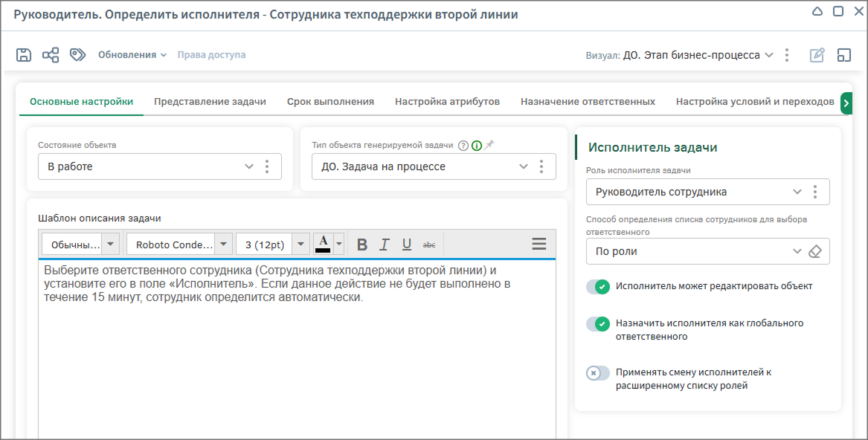
Task: Click the collapse-up window icon
Action: [x=817, y=11]
